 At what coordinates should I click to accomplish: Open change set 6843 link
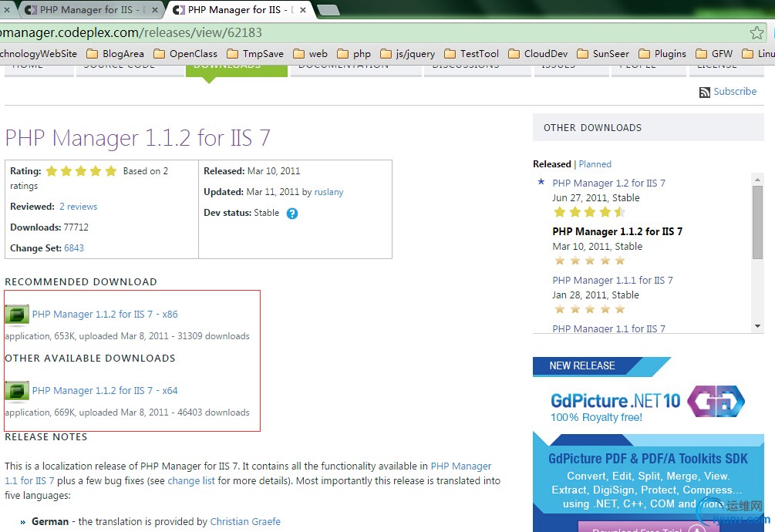pyautogui.click(x=74, y=248)
